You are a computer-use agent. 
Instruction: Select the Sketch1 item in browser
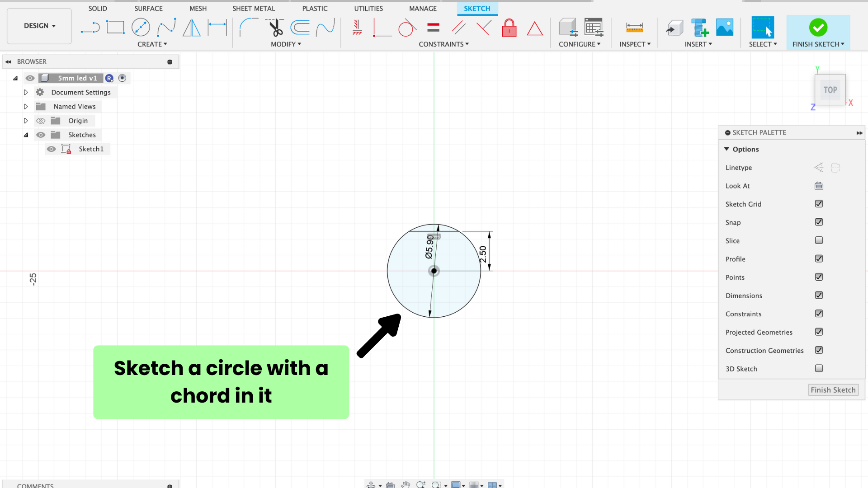(x=91, y=149)
